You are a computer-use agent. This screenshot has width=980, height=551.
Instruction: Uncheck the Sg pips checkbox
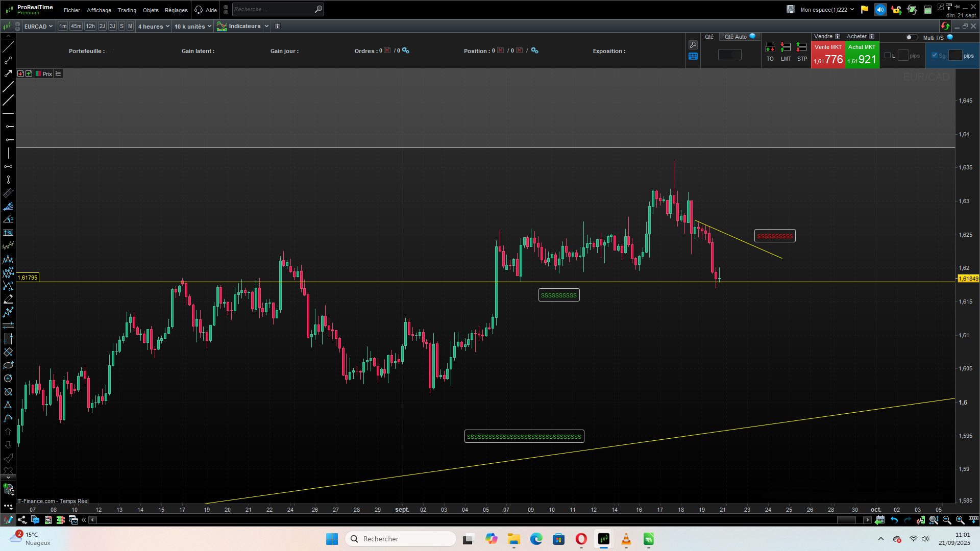click(935, 56)
